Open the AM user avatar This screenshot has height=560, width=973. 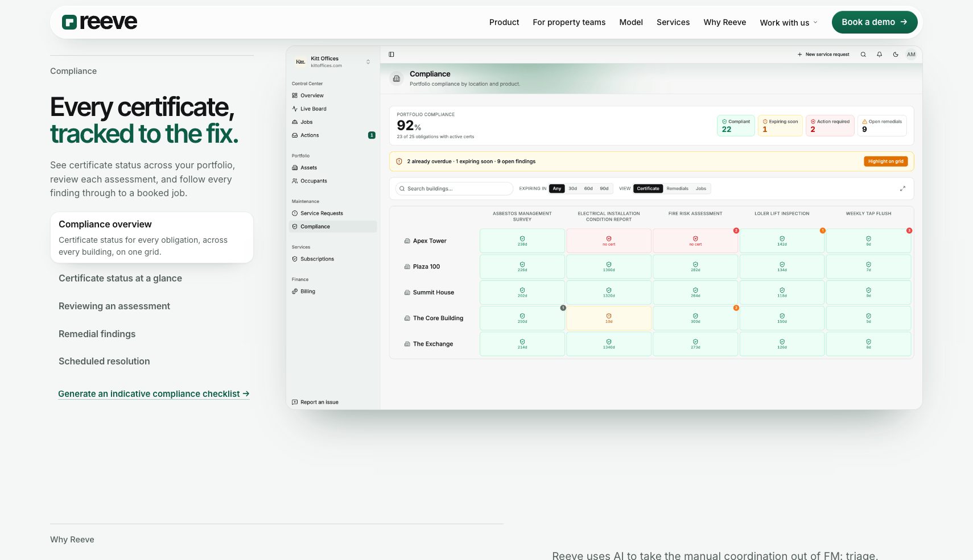[911, 55]
